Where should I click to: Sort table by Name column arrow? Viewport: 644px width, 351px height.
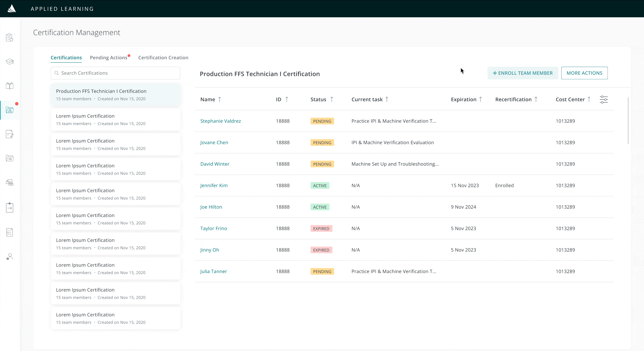pyautogui.click(x=219, y=99)
